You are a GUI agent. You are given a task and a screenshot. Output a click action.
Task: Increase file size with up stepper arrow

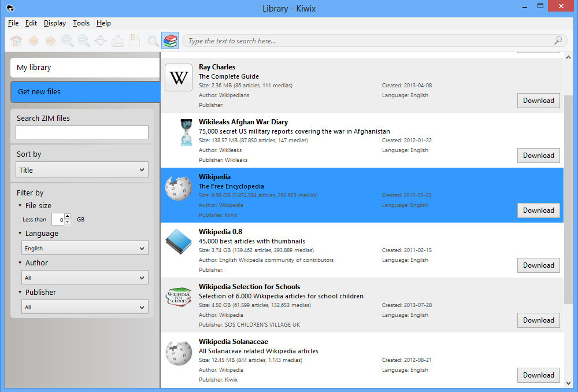coord(68,216)
